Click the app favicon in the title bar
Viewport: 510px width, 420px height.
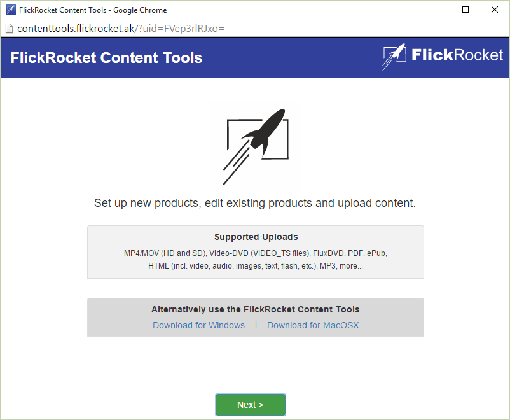click(10, 10)
